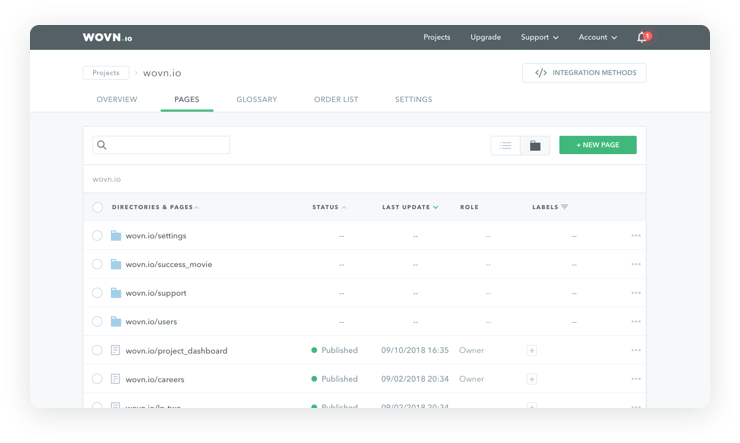Open the Overview tab

tap(117, 100)
